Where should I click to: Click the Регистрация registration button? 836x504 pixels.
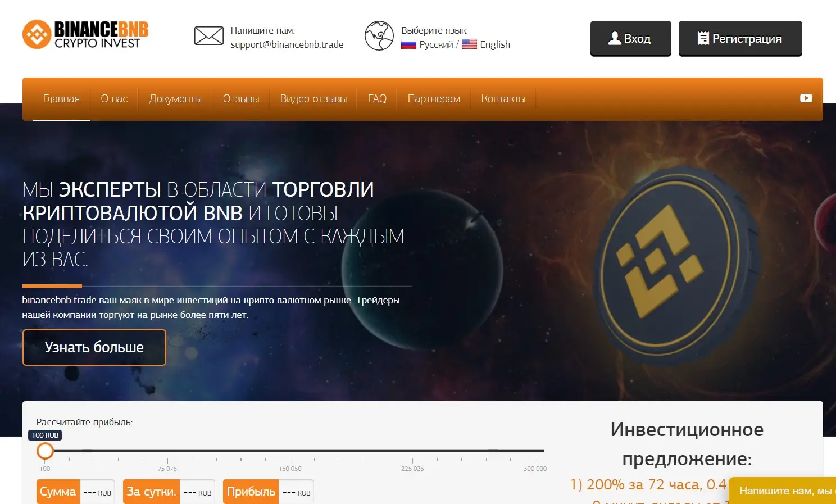740,39
